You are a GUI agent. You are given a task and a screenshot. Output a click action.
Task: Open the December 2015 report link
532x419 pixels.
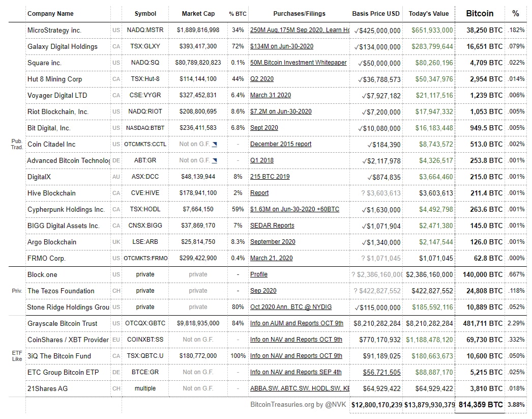[281, 144]
